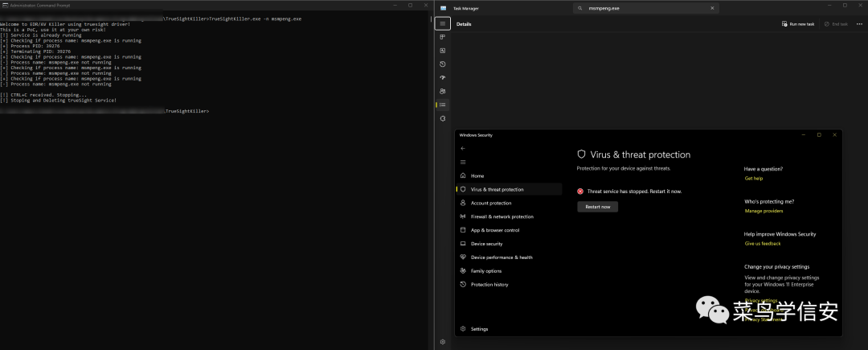The height and width of the screenshot is (350, 868).
Task: Open the Users page in Task Manager
Action: point(442,92)
